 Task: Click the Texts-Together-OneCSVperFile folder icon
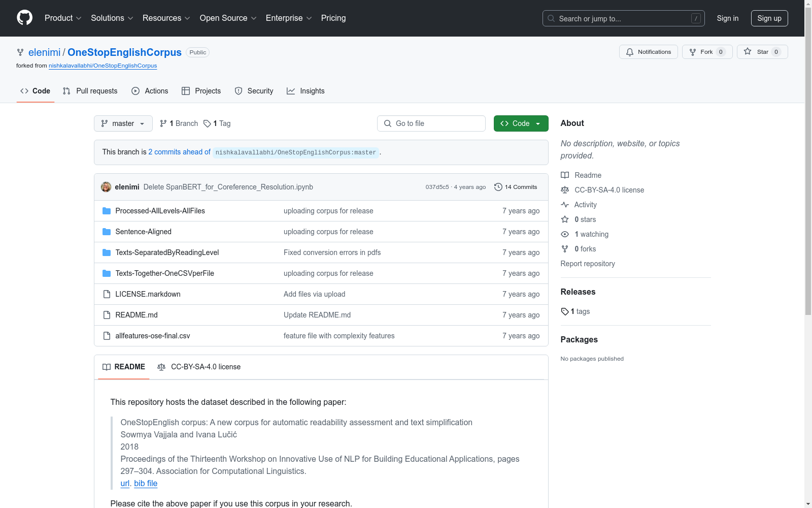pyautogui.click(x=107, y=273)
